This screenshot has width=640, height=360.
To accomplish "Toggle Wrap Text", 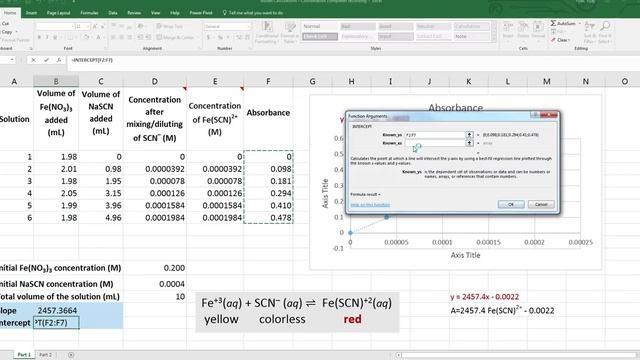I will [x=169, y=27].
